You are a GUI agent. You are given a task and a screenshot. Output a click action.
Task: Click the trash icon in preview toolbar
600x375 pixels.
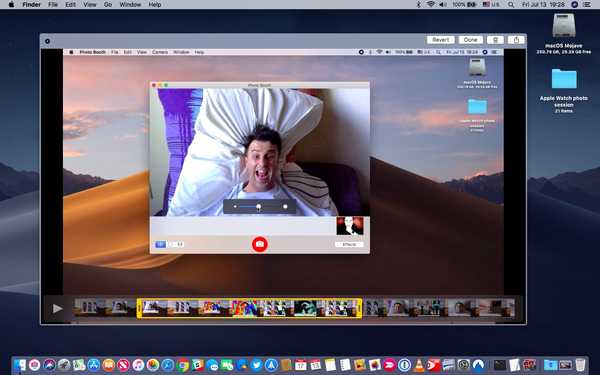pos(495,40)
